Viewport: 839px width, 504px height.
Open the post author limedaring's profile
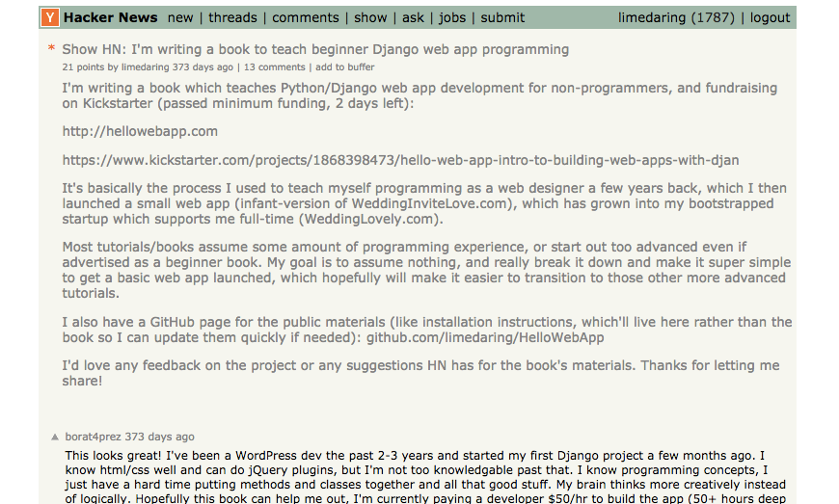click(x=145, y=67)
